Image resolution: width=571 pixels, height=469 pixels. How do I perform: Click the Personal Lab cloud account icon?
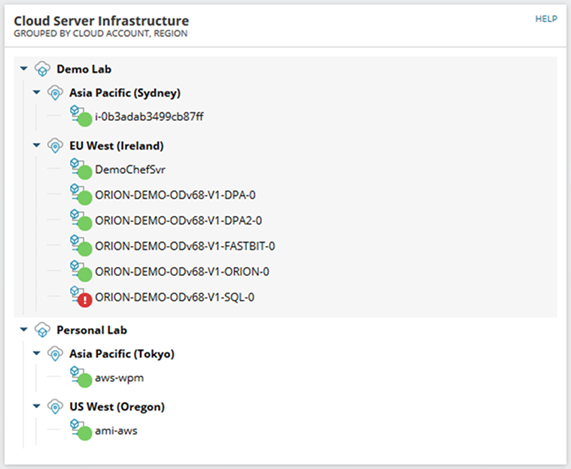(42, 330)
